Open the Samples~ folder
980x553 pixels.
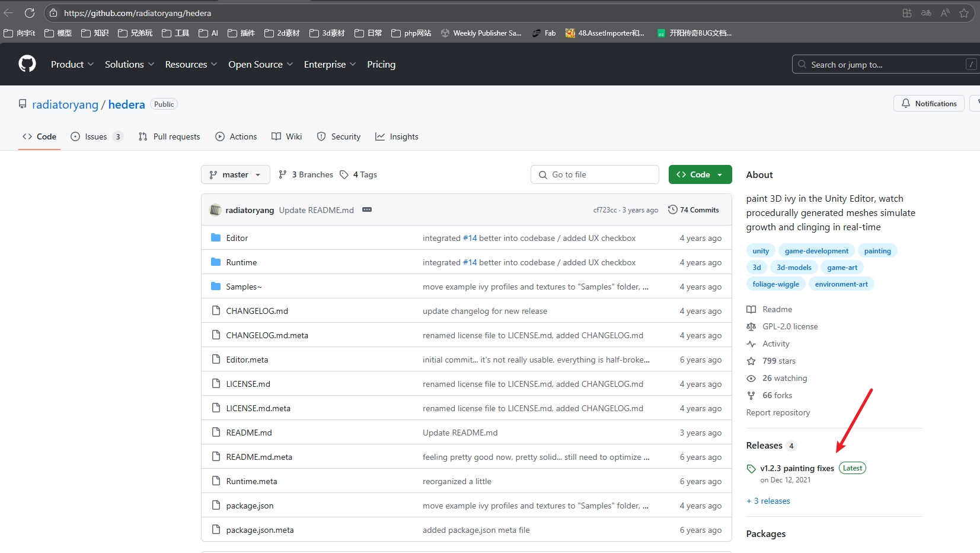point(244,287)
